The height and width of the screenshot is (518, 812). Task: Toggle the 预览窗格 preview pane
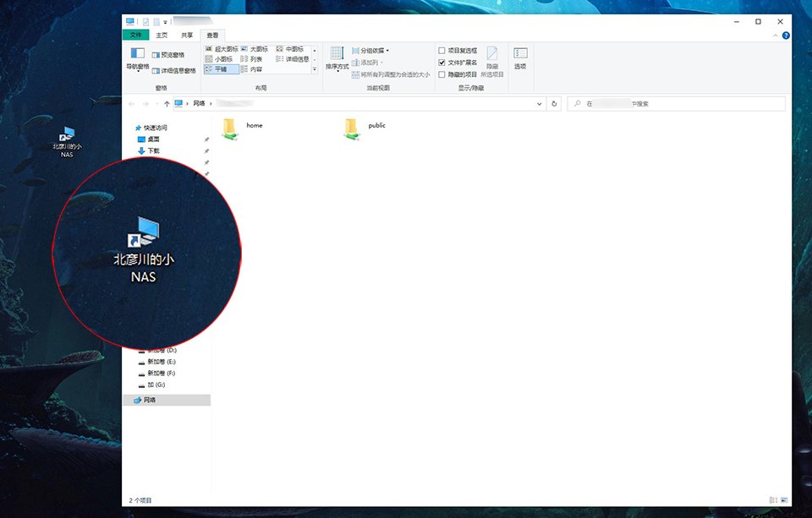pos(173,55)
